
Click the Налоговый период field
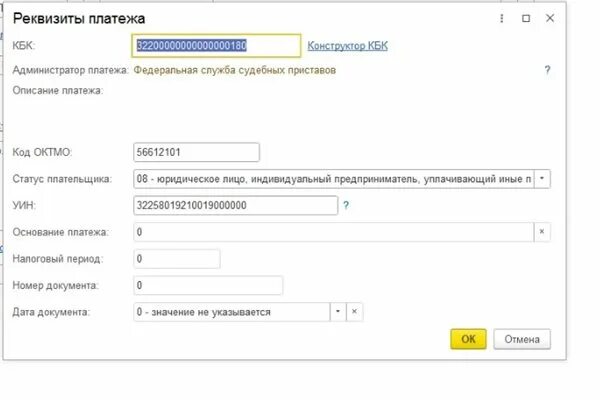[x=177, y=259]
